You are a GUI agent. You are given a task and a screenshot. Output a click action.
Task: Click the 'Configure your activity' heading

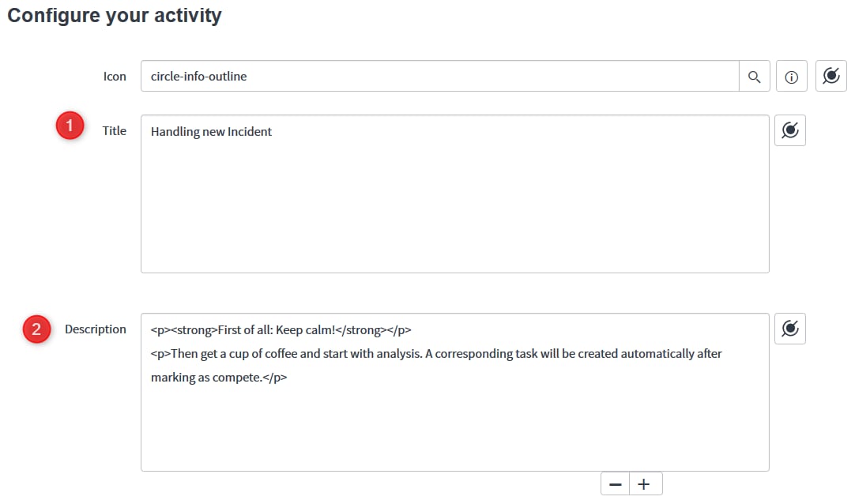click(x=114, y=15)
